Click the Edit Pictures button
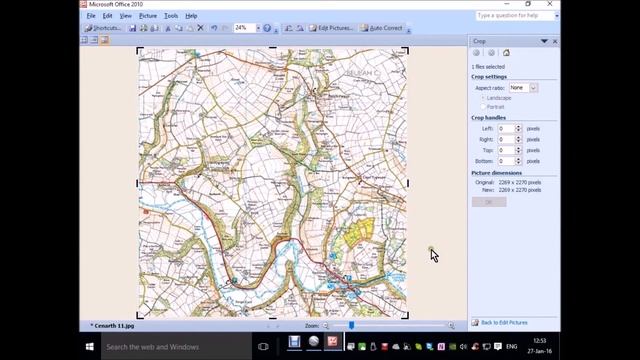 click(331, 28)
